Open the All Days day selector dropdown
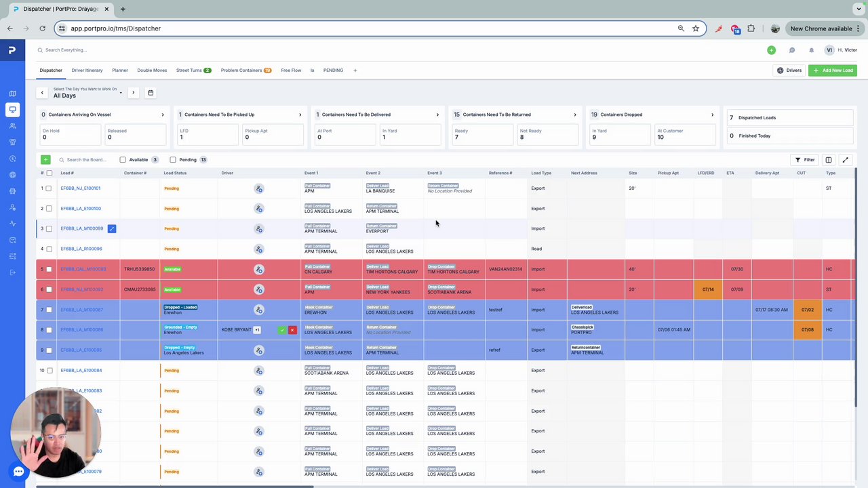This screenshot has width=868, height=488. [x=87, y=93]
